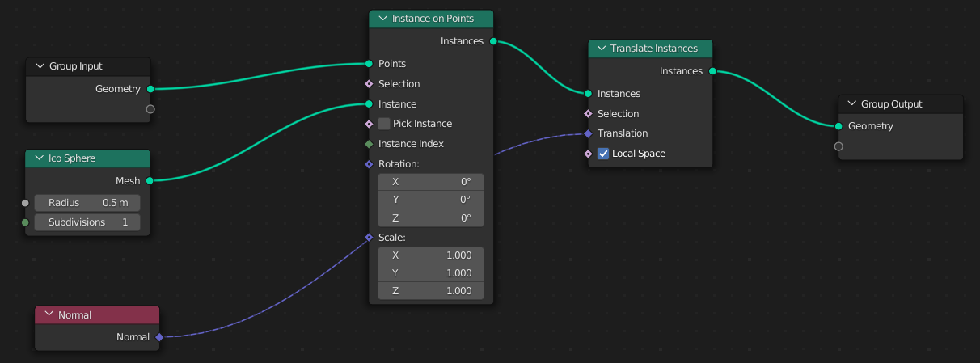Screen dimensions: 980x363
Task: Collapse the Normal node
Action: tap(48, 315)
